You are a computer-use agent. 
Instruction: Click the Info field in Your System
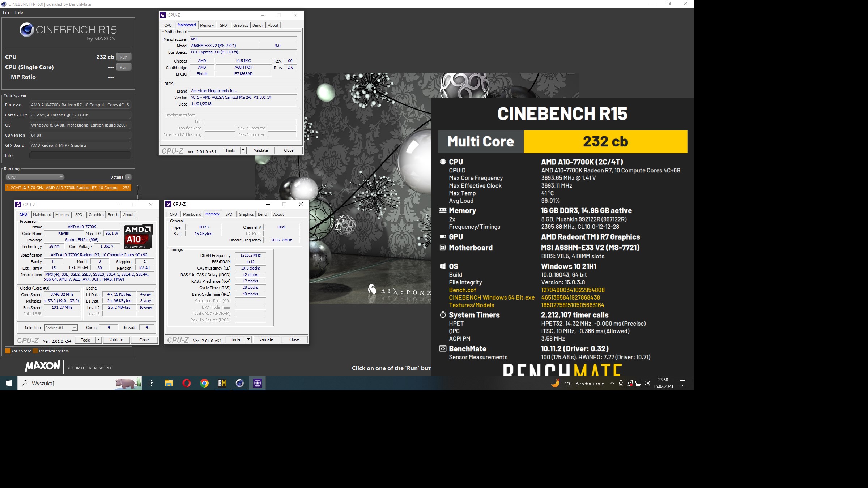[x=80, y=155]
